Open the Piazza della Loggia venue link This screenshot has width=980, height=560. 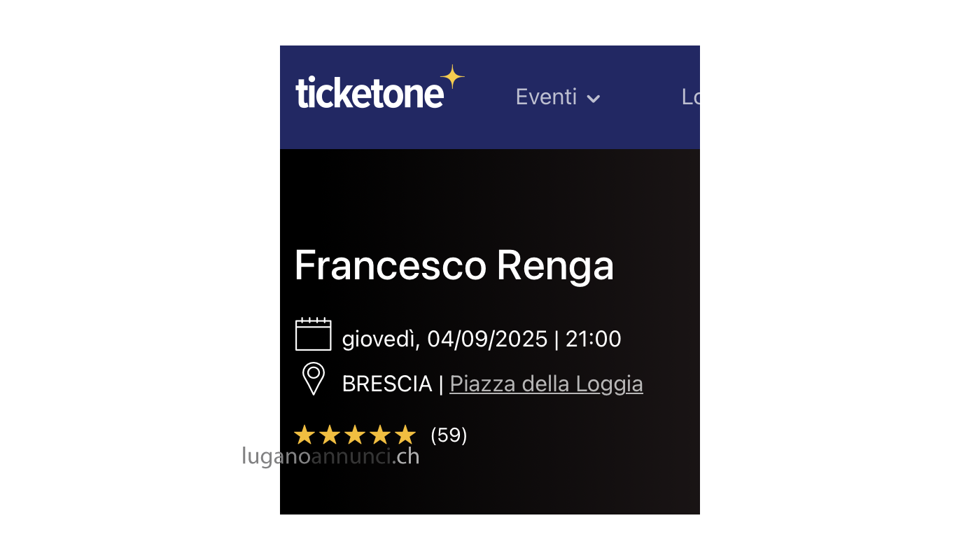[x=546, y=384]
